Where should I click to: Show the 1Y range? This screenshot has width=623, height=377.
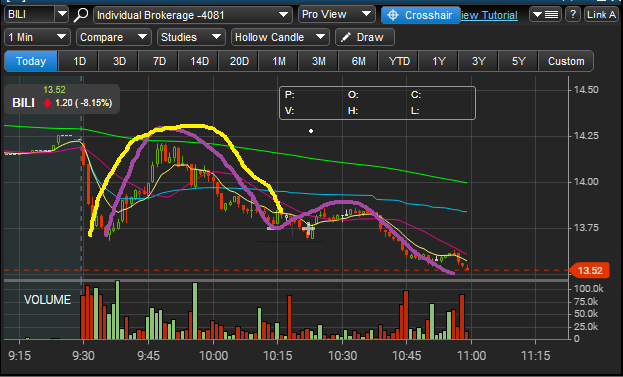[x=439, y=61]
